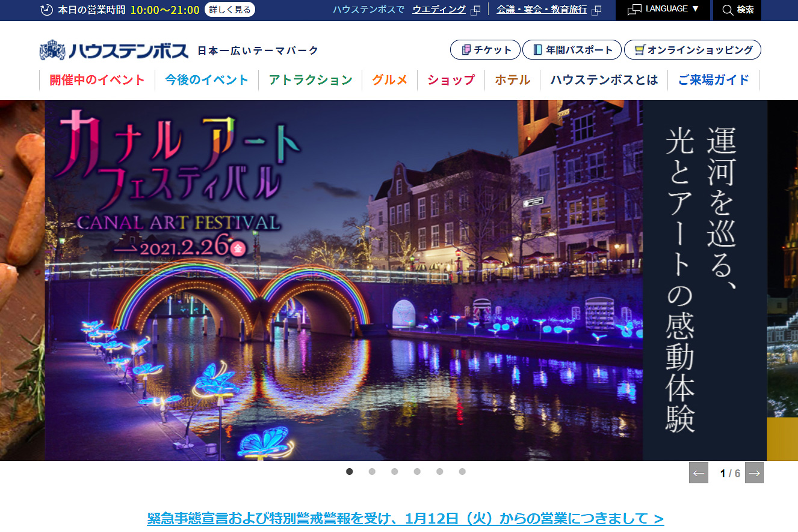Open the オンラインショッピング button
Screen dimensions: 798x532
693,50
